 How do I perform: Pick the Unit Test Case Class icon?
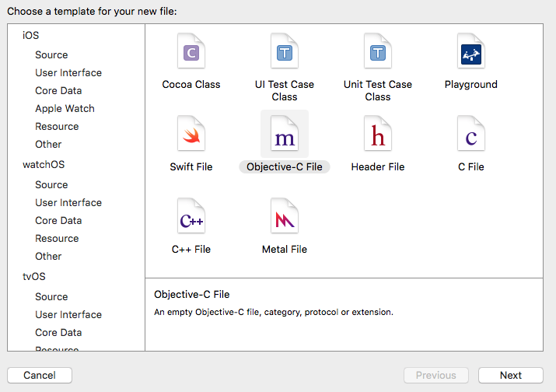point(378,51)
